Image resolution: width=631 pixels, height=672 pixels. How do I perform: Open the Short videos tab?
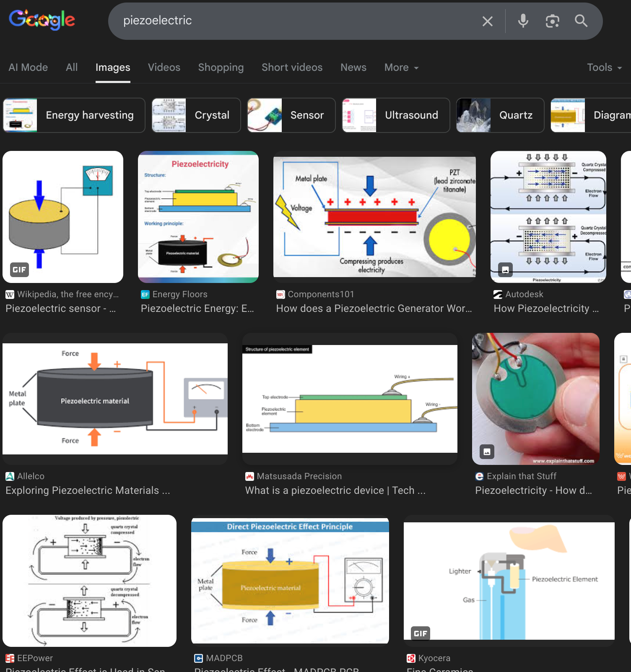tap(292, 67)
